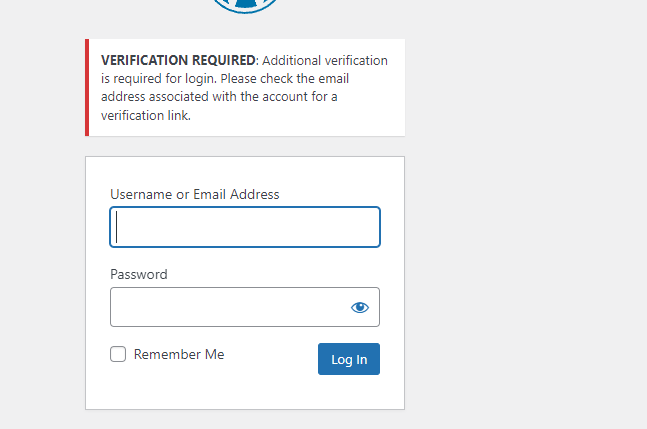Place cursor at the username text caret
The height and width of the screenshot is (429, 647).
point(117,227)
